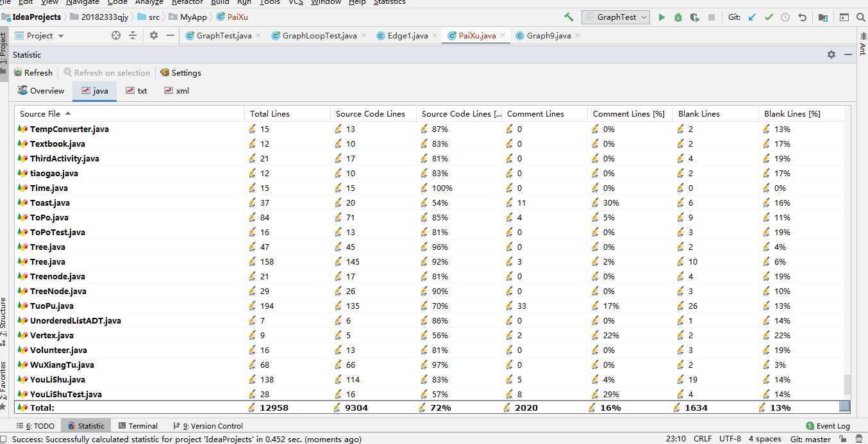Viewport: 868px width, 444px height.
Task: Select the TempConverter.java row
Action: tap(430, 129)
